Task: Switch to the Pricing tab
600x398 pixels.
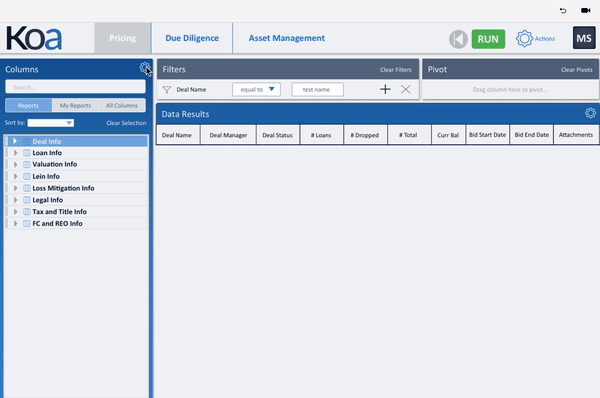Action: click(122, 38)
